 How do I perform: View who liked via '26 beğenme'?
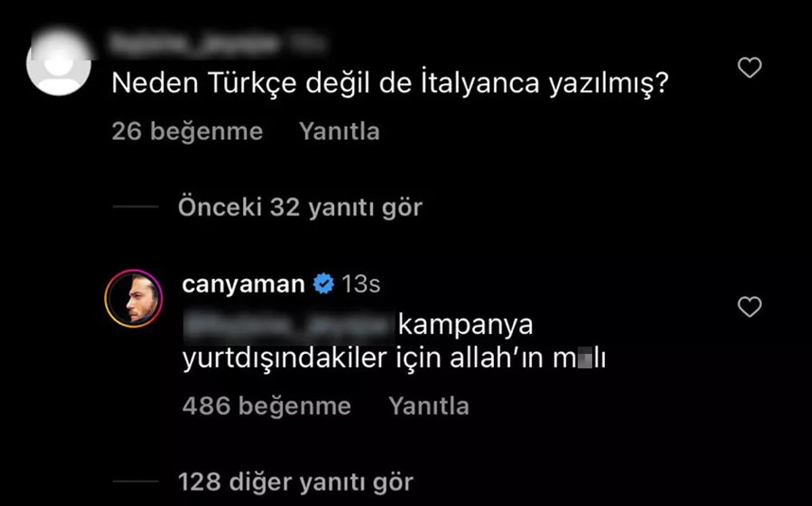[x=187, y=131]
